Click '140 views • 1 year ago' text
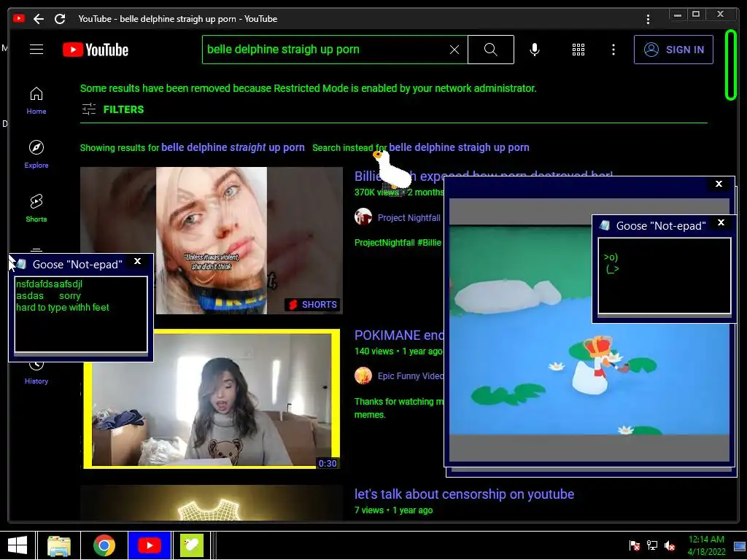The height and width of the screenshot is (560, 747). pyautogui.click(x=398, y=351)
